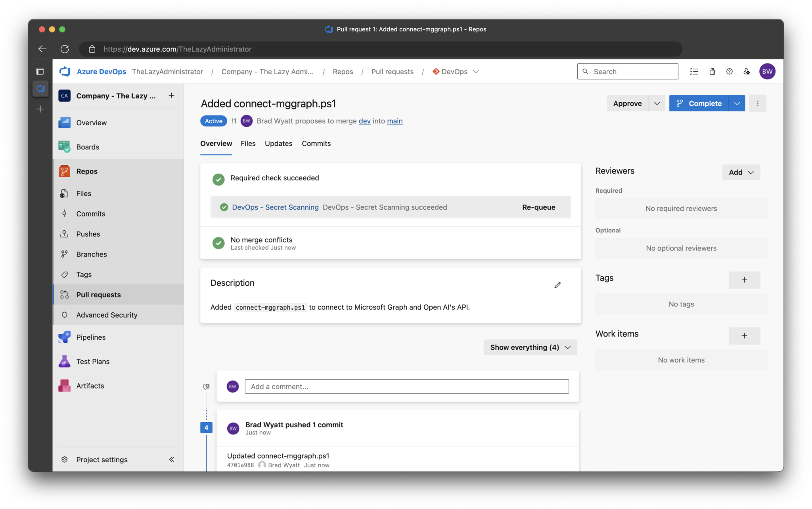Viewport: 812px width, 509px height.
Task: Open the Show everything (4) filter dropdown
Action: [x=530, y=347]
